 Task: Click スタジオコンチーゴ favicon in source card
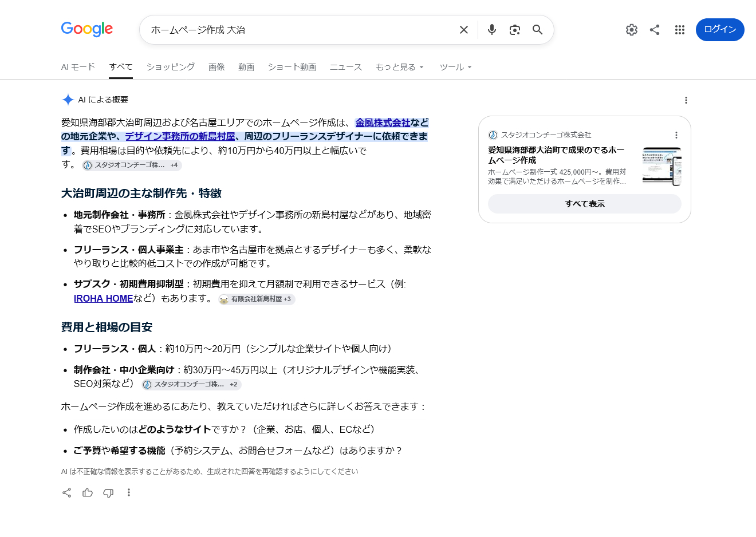tap(493, 135)
